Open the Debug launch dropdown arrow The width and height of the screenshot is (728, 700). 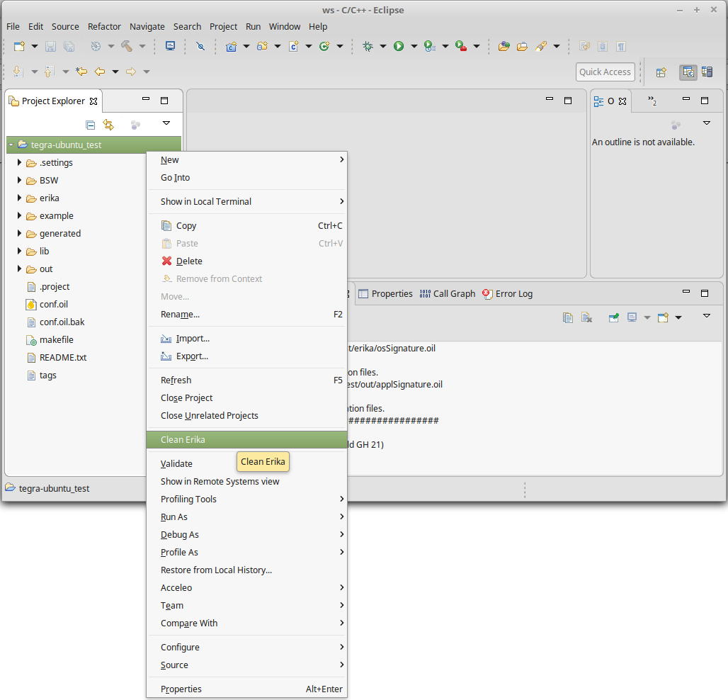coord(383,46)
